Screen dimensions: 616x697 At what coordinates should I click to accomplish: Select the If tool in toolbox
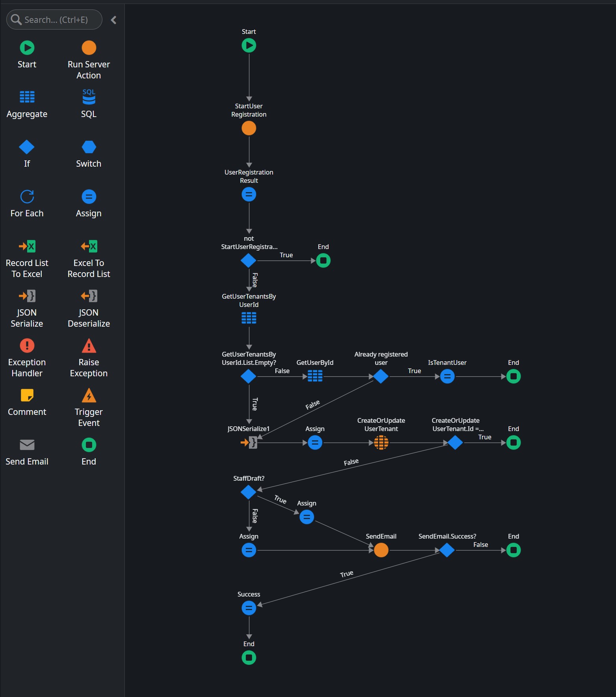(x=27, y=154)
